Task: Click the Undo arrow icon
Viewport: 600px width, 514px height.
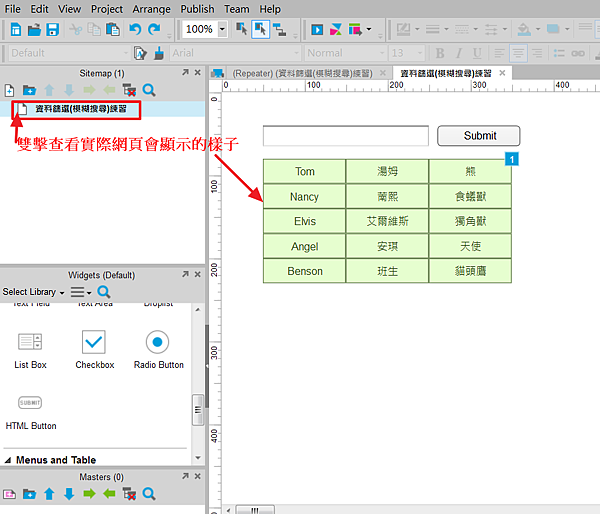Action: tap(135, 29)
